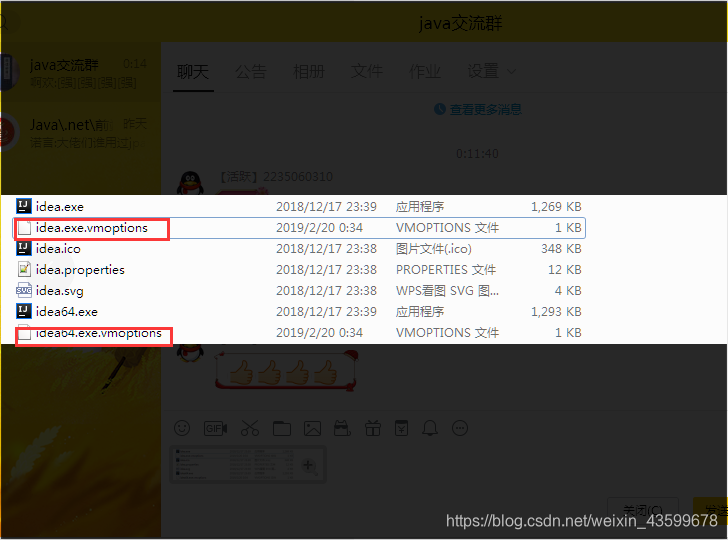This screenshot has width=728, height=540.
Task: Select the idea.ico file
Action: point(299,248)
